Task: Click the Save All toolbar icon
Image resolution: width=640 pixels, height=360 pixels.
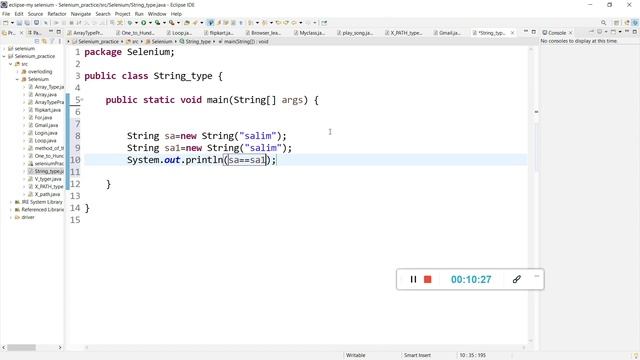Action: [x=27, y=23]
